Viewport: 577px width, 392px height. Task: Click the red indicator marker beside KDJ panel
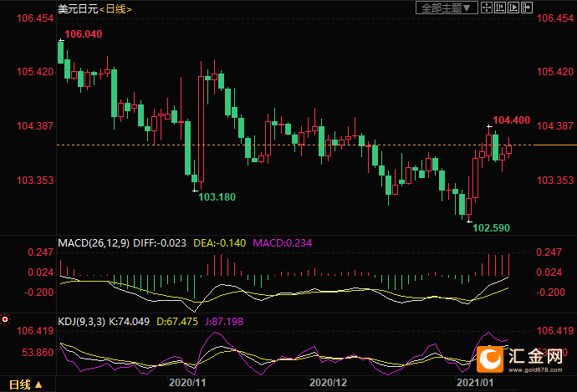5,319
